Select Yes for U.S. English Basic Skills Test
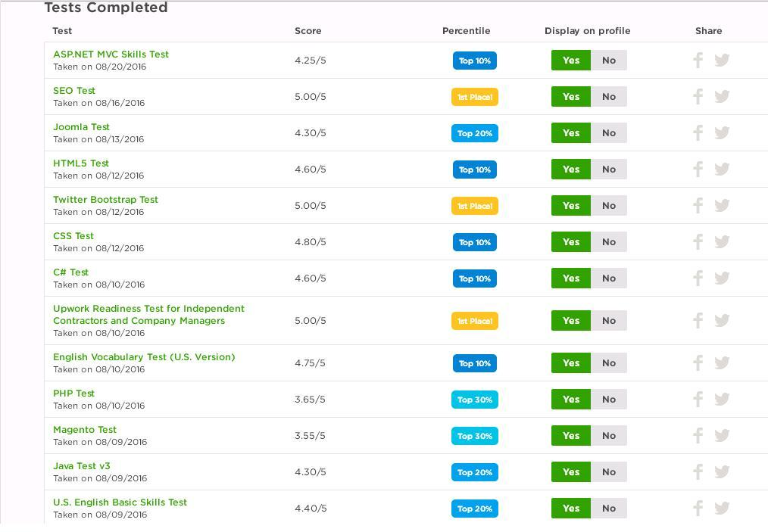 (x=571, y=509)
